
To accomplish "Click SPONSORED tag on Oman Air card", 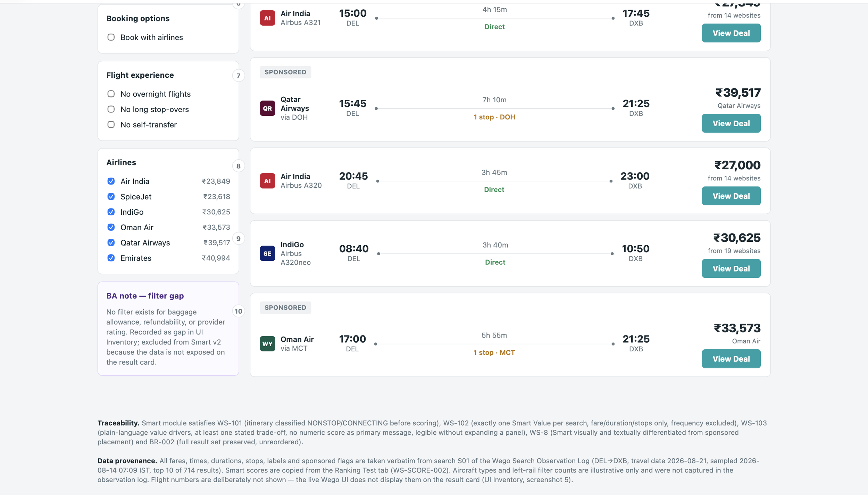I will click(x=285, y=307).
